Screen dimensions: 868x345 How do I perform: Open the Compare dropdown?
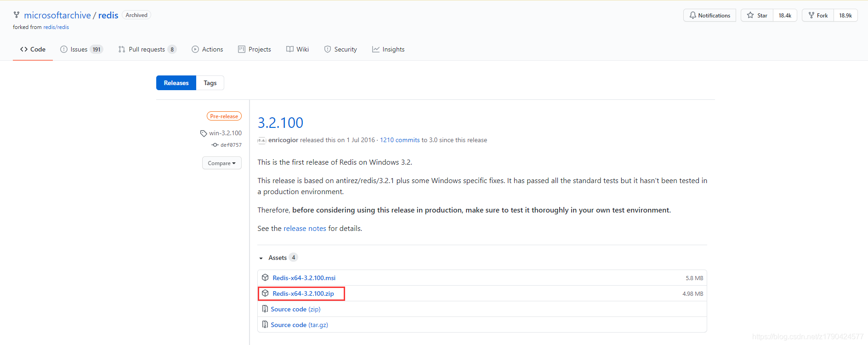pyautogui.click(x=222, y=163)
